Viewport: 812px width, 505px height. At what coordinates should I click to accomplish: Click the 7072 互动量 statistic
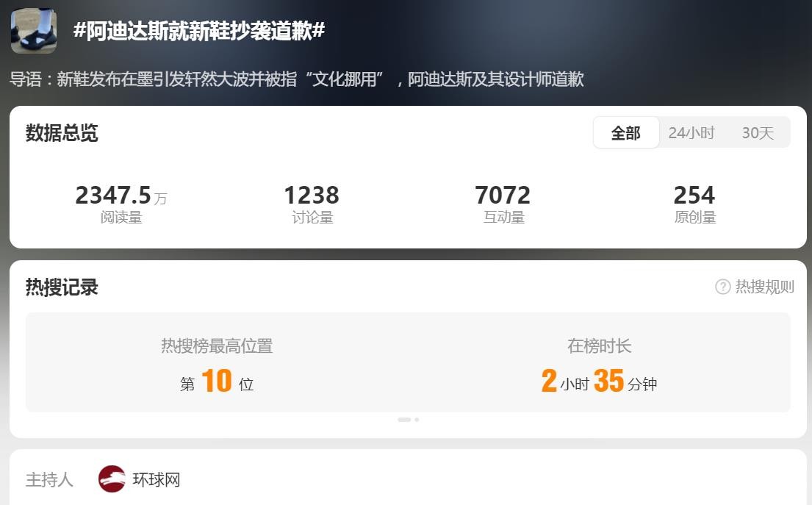point(503,204)
